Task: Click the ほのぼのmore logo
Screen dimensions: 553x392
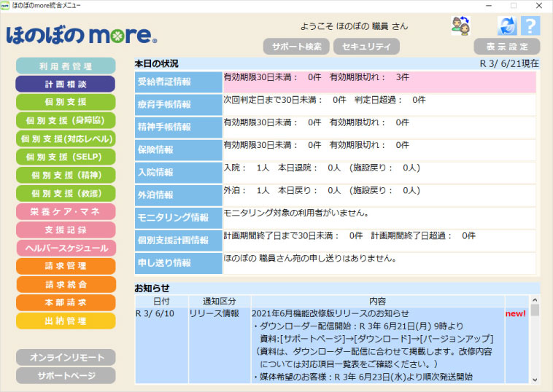Action: click(x=81, y=34)
